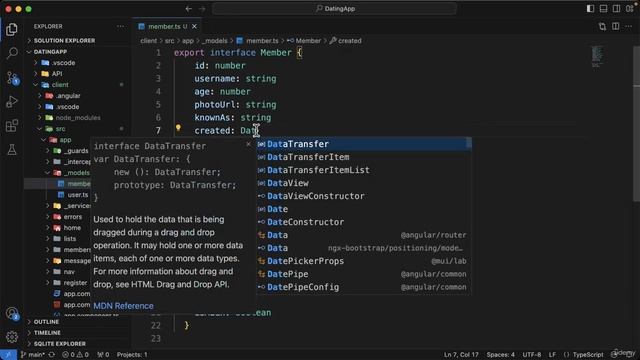Click the main branch status button
Viewport: 640px width, 360px height.
pyautogui.click(x=33, y=355)
